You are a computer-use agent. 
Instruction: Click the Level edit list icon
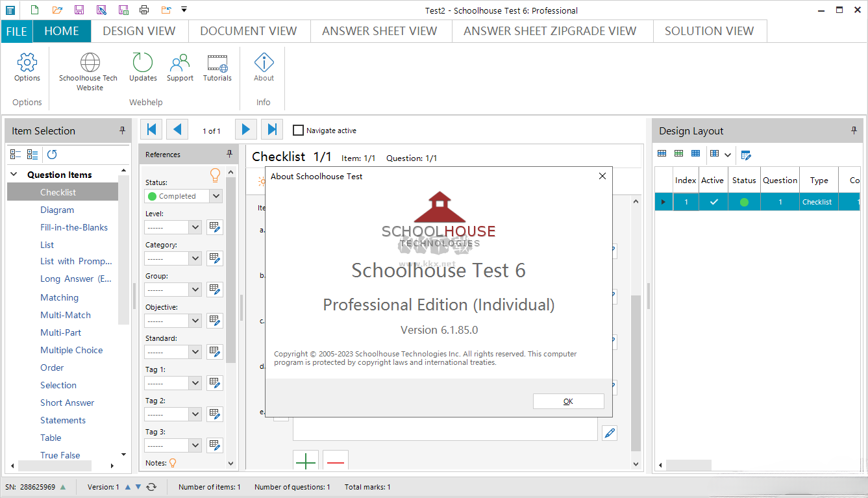coord(214,227)
